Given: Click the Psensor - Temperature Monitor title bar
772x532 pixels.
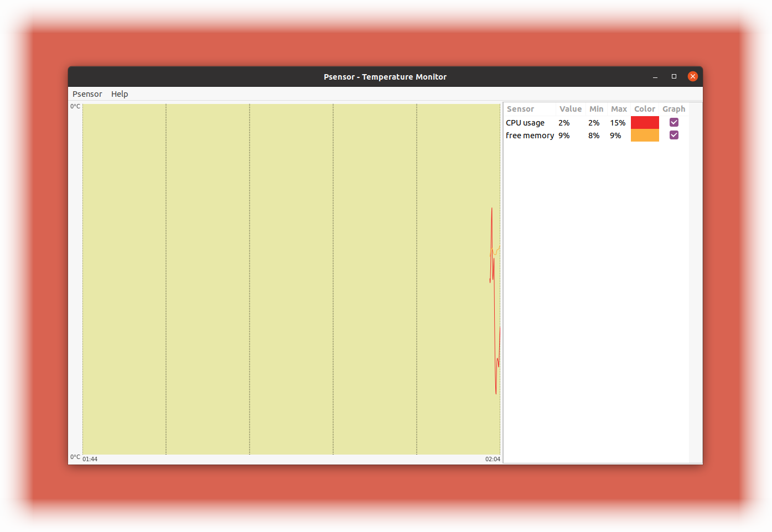Looking at the screenshot, I should (385, 77).
